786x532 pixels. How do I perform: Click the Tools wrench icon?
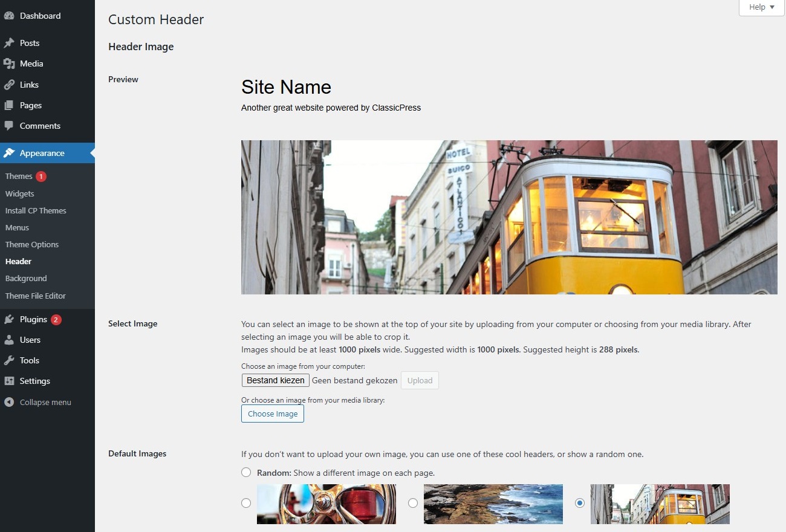click(9, 360)
